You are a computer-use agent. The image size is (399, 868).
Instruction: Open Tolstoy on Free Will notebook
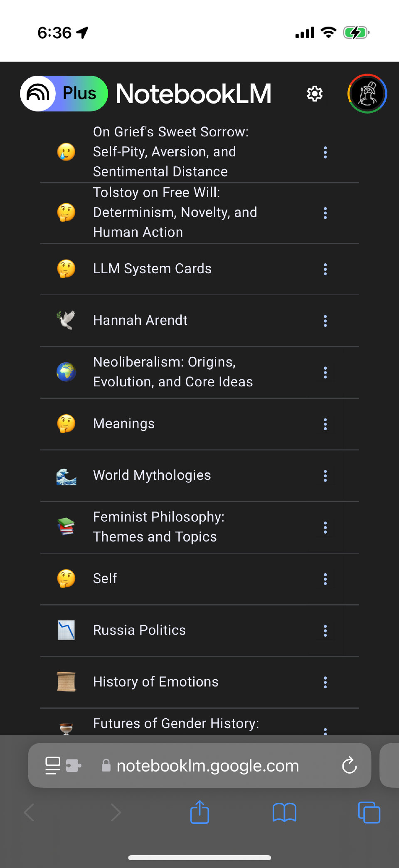175,213
